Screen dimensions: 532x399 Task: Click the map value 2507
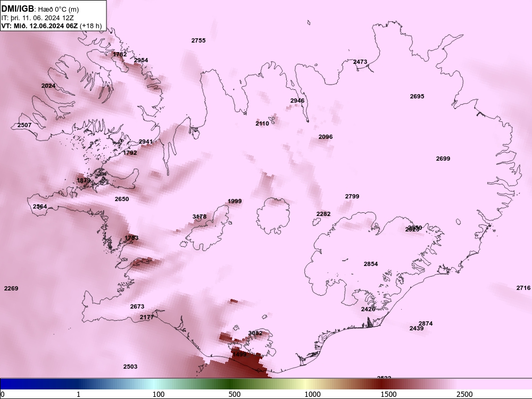[x=24, y=125]
